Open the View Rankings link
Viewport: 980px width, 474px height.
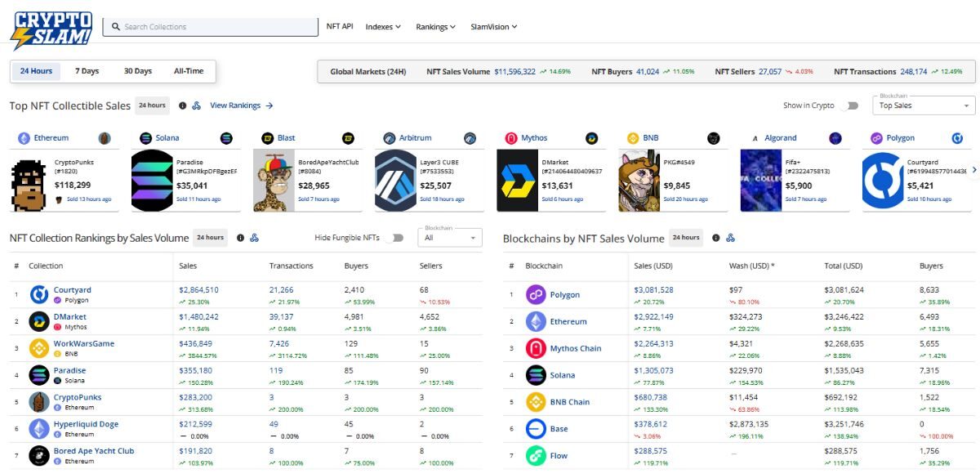241,105
